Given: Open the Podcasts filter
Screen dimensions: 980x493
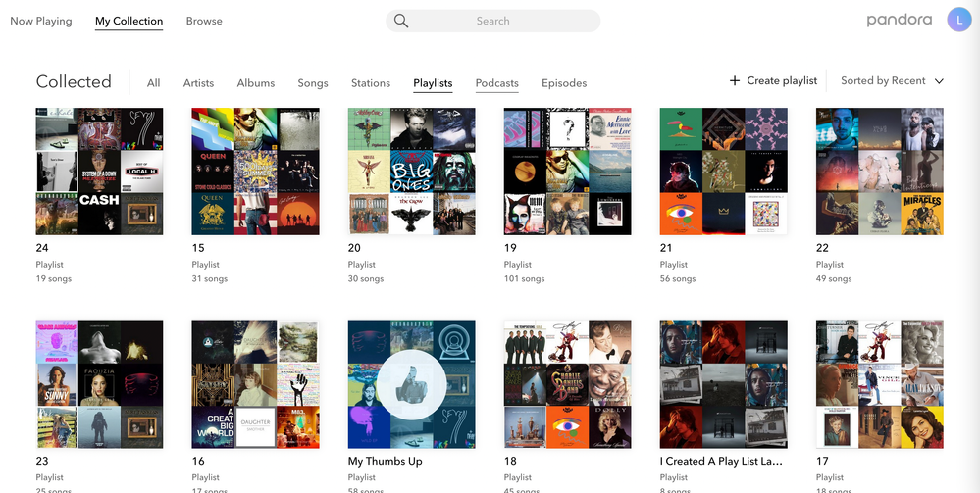Looking at the screenshot, I should [x=496, y=83].
